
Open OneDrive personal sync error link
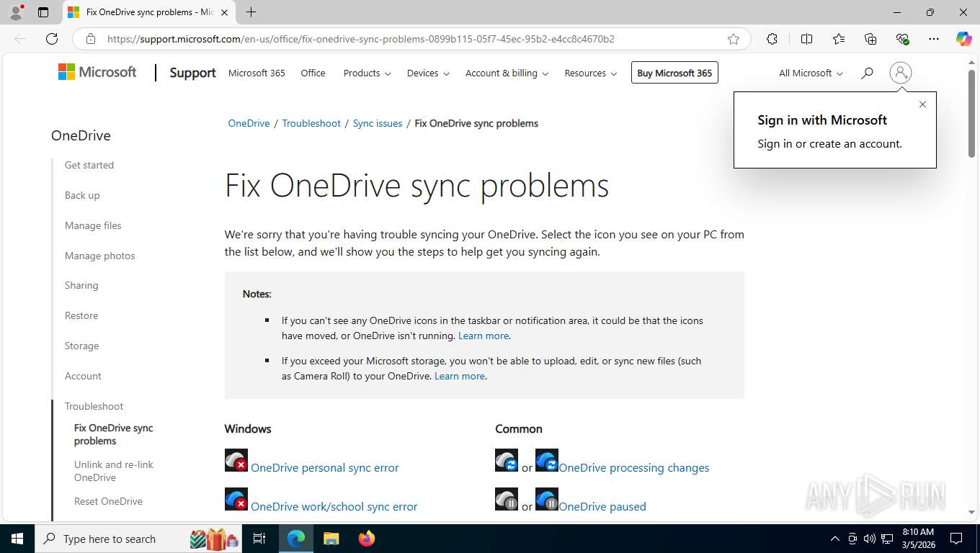324,467
